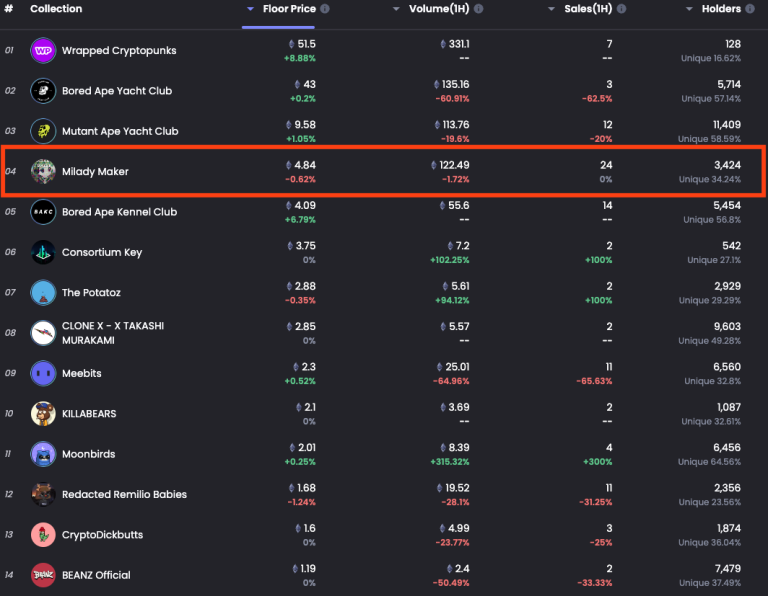Open Redacted Remilio Babies collection link
Image resolution: width=768 pixels, height=596 pixels.
[x=124, y=494]
